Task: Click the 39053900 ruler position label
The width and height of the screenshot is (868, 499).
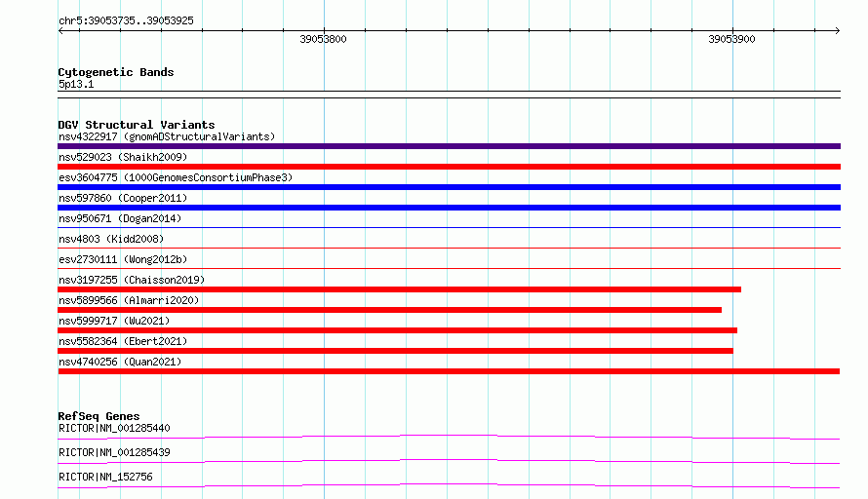Action: [x=731, y=39]
